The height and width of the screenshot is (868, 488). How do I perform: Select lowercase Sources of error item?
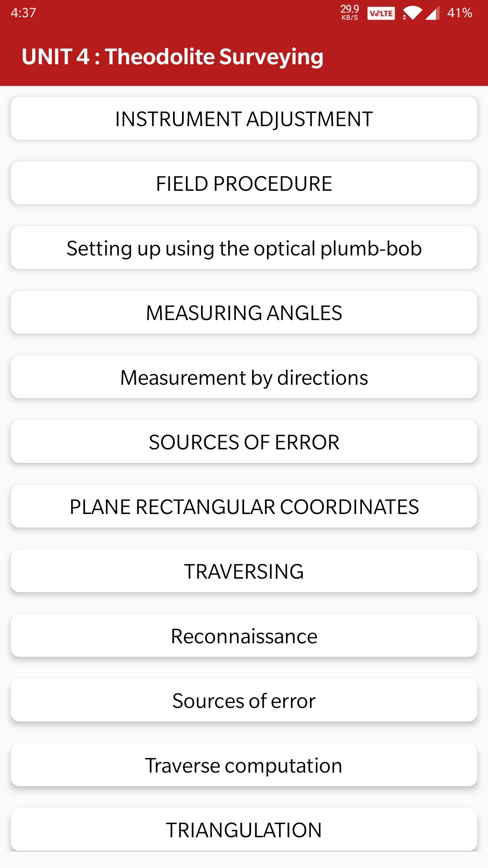click(244, 700)
